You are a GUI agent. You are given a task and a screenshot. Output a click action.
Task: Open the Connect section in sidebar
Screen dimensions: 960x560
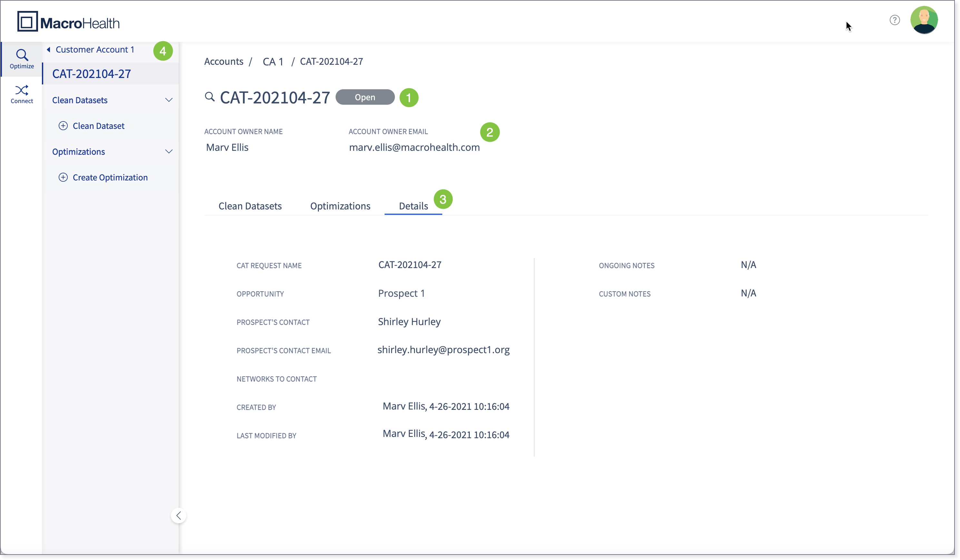tap(22, 94)
